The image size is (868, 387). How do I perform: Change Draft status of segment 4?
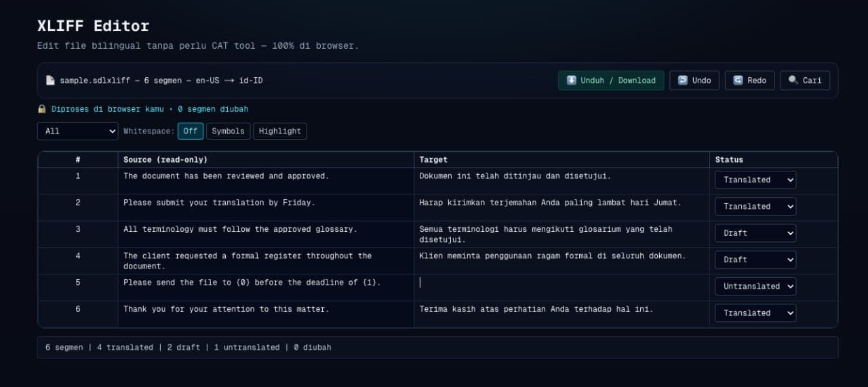(755, 260)
